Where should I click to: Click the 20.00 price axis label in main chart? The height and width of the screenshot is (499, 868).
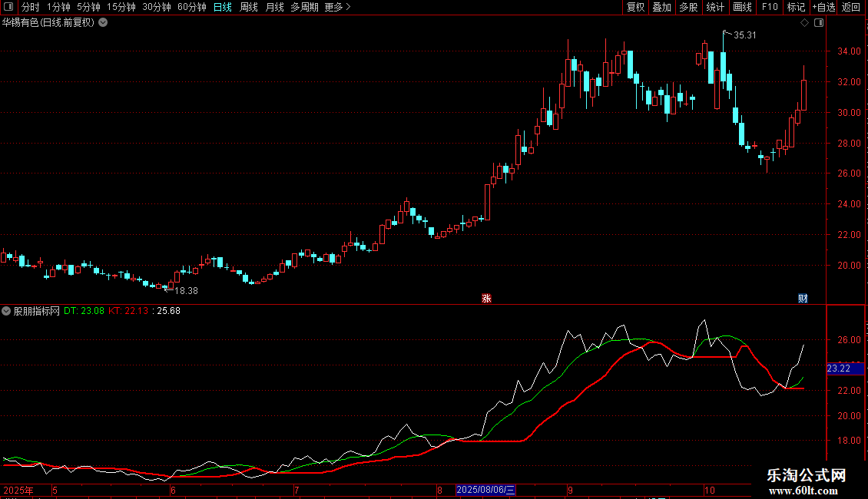click(849, 266)
